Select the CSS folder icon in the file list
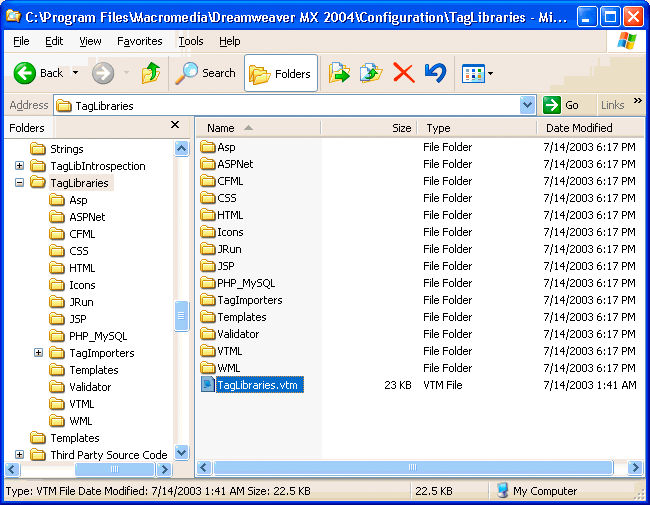Viewport: 650px width, 505px height. [208, 198]
